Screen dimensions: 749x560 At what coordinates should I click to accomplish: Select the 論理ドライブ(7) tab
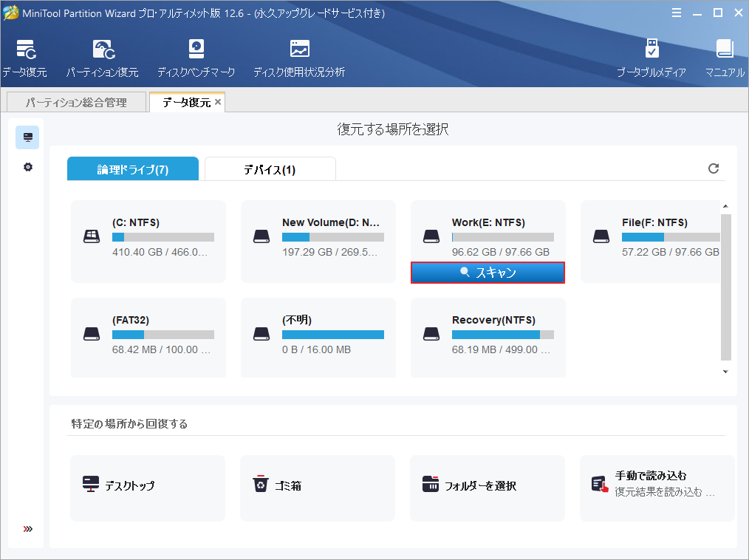click(x=133, y=169)
